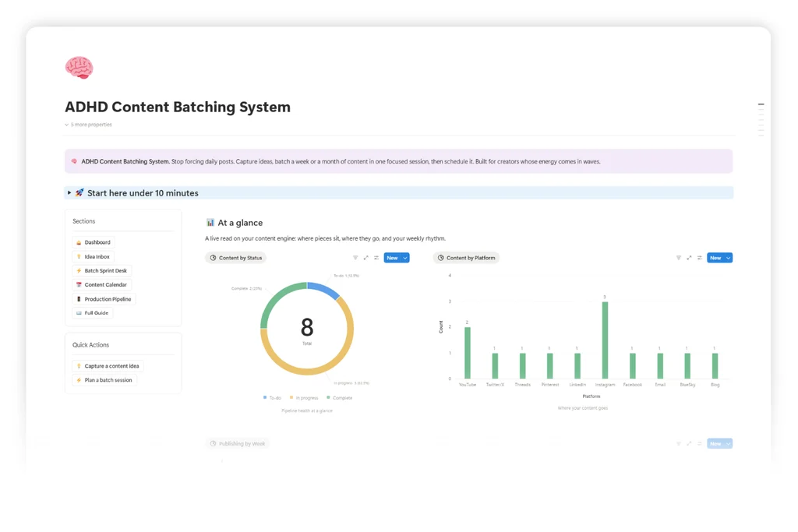This screenshot has height=532, width=798.
Task: Click the Sections panel heading
Action: pyautogui.click(x=84, y=221)
